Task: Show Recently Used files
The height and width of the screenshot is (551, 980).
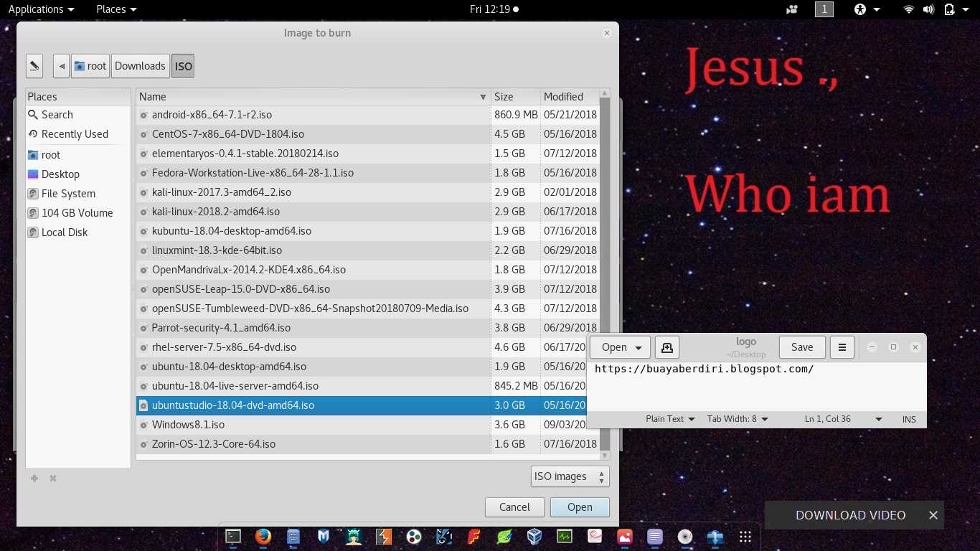Action: tap(77, 134)
